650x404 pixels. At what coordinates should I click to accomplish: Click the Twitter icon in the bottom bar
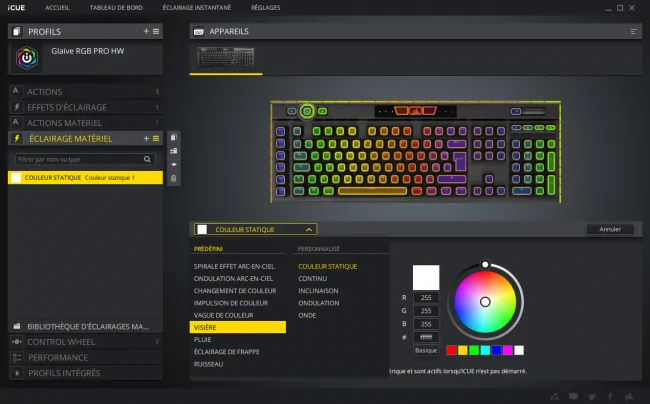(x=592, y=397)
